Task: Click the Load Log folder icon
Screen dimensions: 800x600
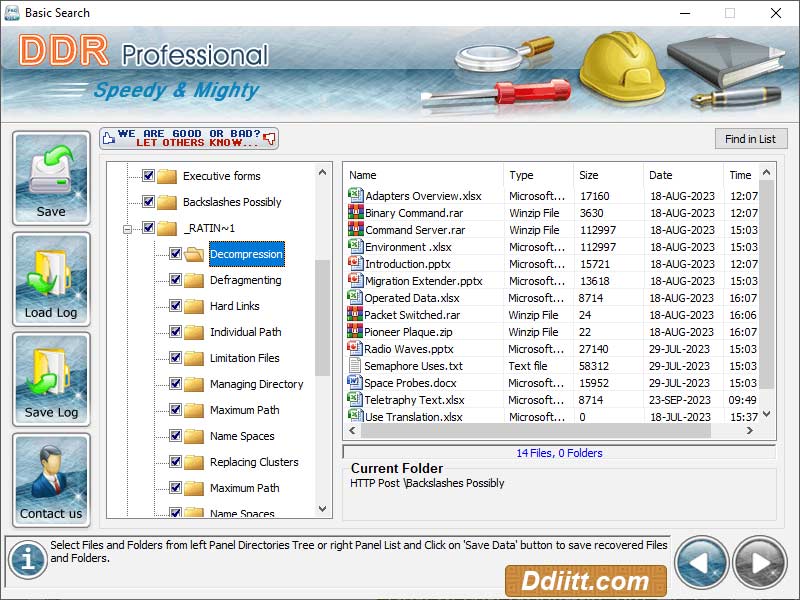Action: 51,272
